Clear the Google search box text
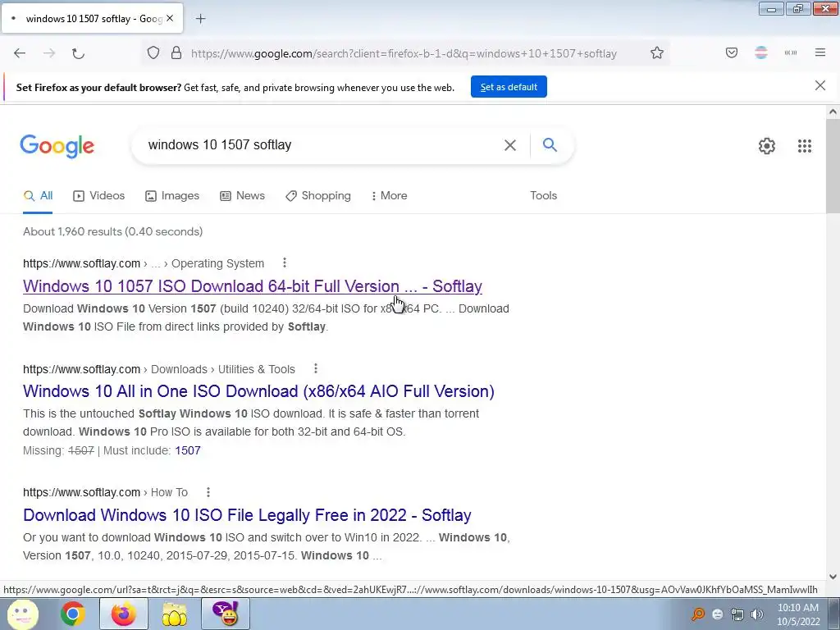 click(510, 145)
